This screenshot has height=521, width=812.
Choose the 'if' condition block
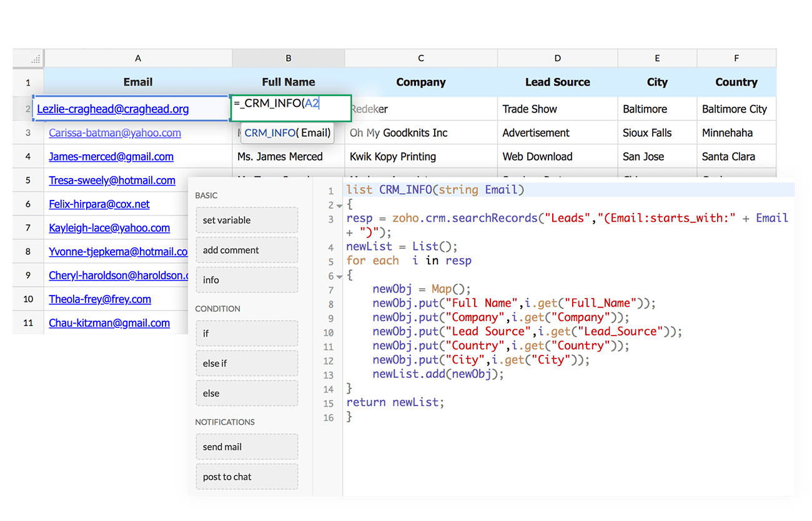click(247, 334)
